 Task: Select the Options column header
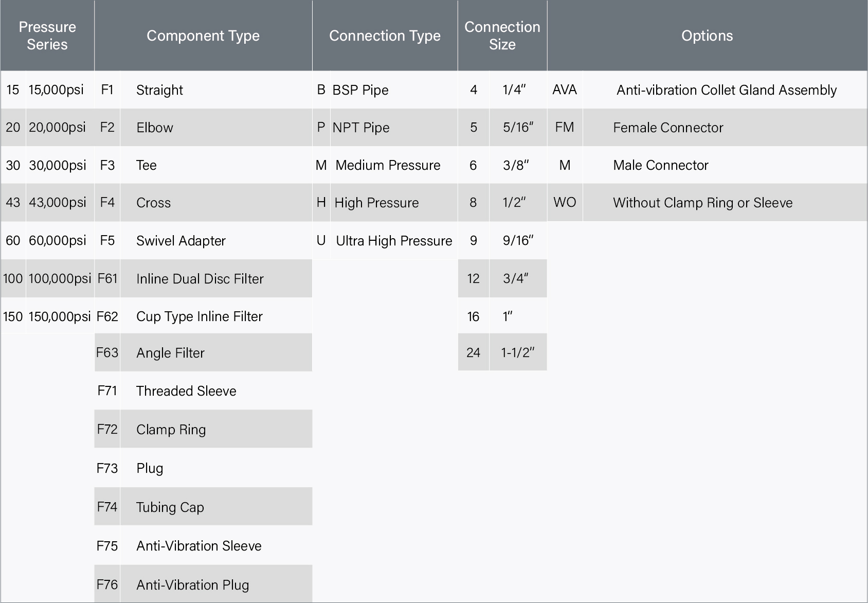point(707,36)
